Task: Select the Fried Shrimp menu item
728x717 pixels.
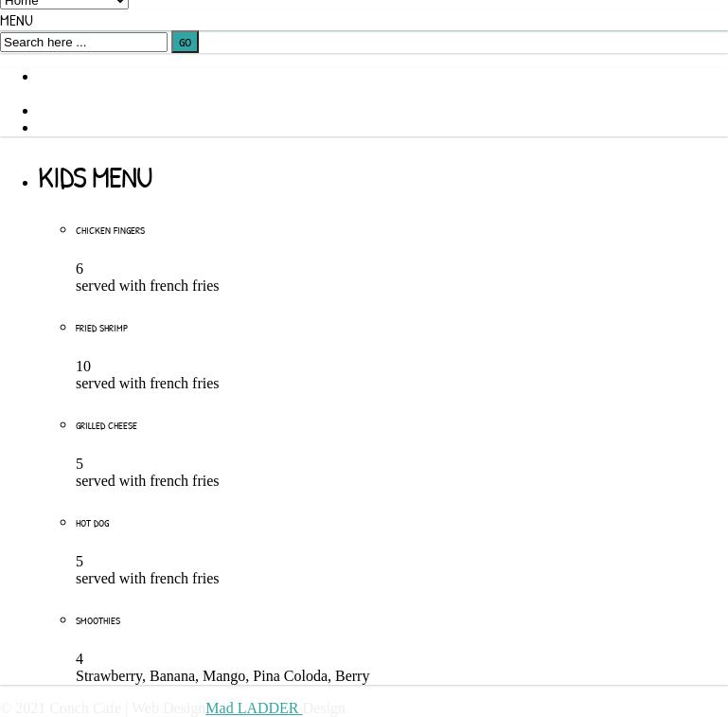Action: point(101,329)
